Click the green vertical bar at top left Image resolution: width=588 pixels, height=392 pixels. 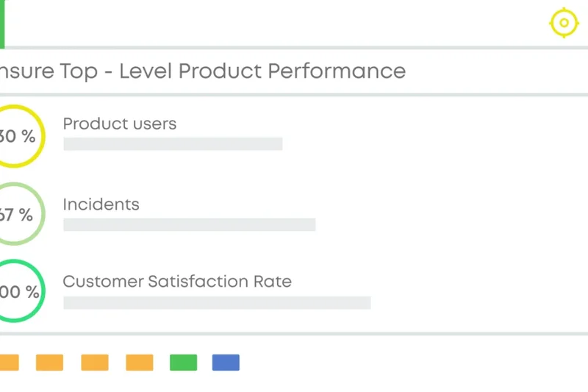pos(2,23)
